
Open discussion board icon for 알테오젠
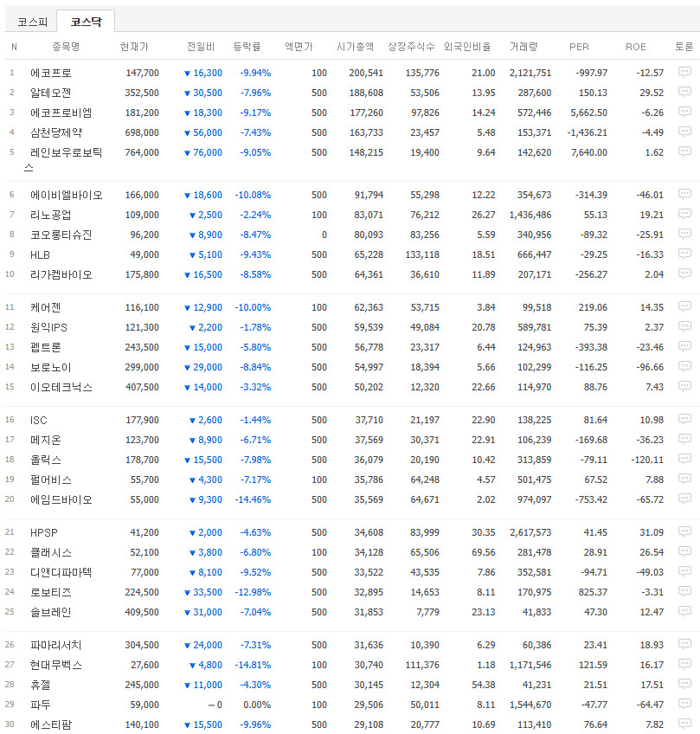[684, 92]
